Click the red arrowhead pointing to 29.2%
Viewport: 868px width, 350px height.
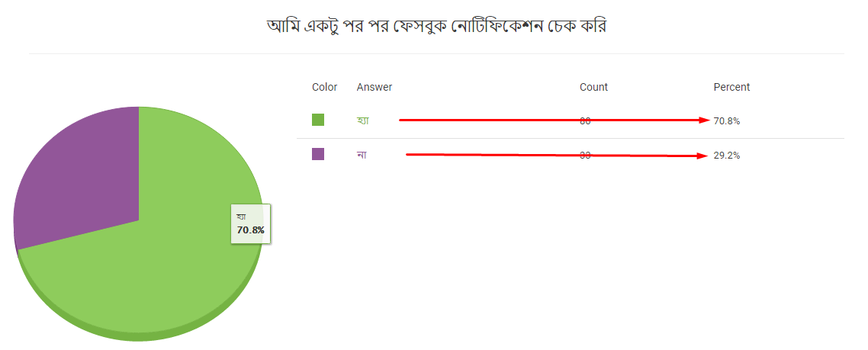(703, 156)
